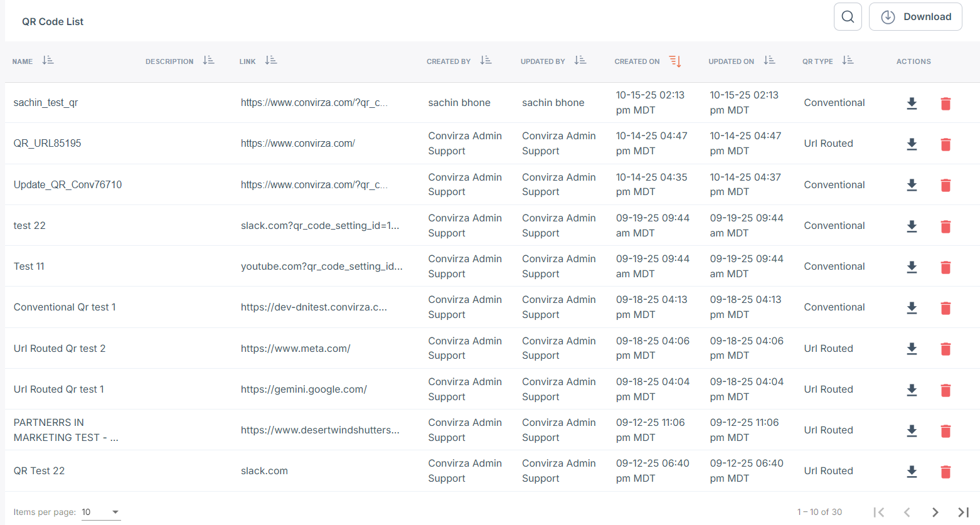Screen dimensions: 980x525
Task: Sort list by Name column icon
Action: coord(48,61)
